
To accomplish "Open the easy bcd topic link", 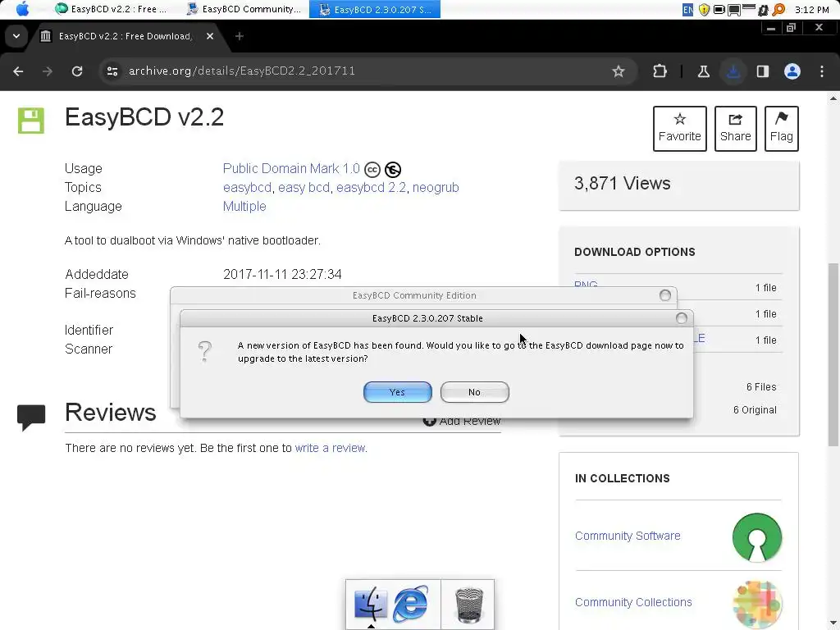I will (304, 188).
